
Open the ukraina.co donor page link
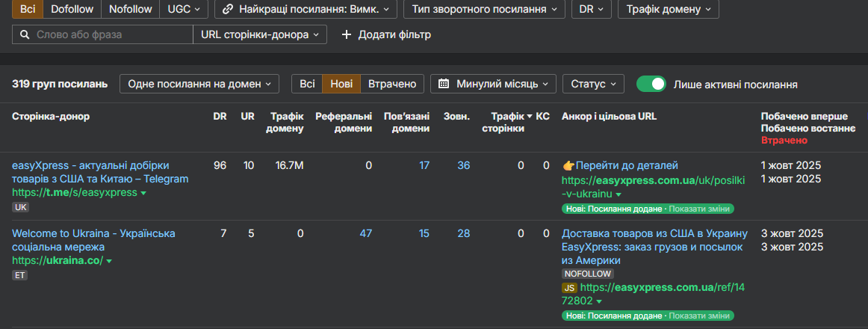coord(58,261)
